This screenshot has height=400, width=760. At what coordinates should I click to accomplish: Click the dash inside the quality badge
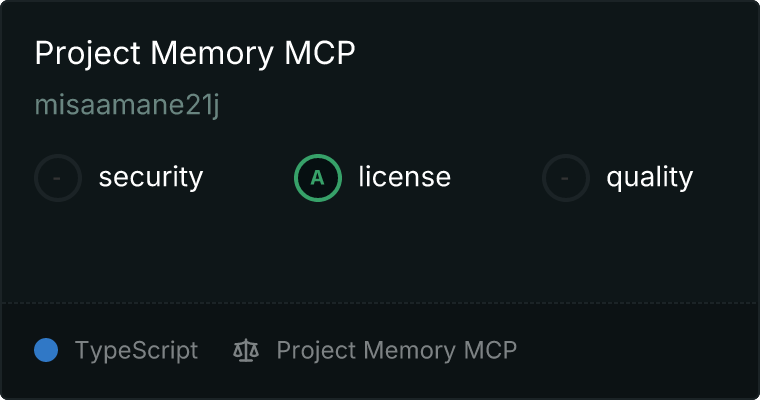point(565,178)
